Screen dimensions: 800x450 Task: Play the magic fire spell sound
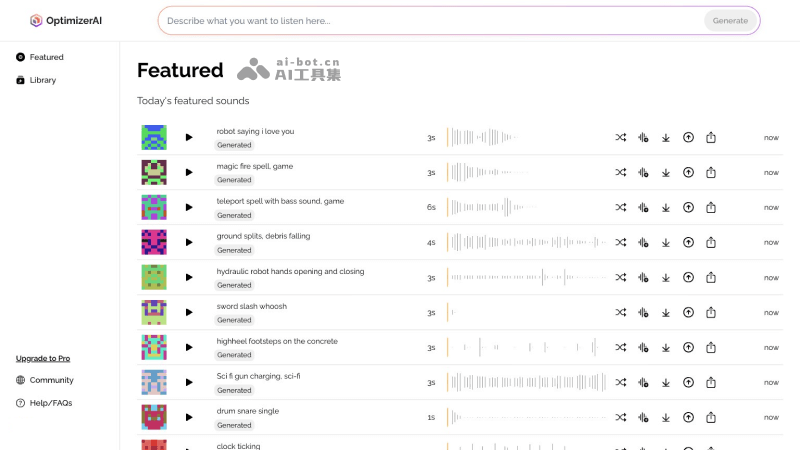[x=189, y=172]
